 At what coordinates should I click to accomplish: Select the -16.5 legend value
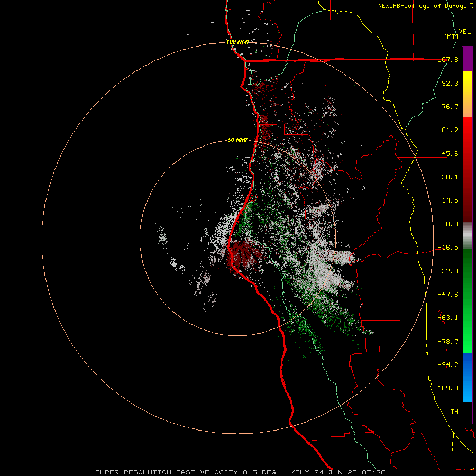(x=448, y=248)
